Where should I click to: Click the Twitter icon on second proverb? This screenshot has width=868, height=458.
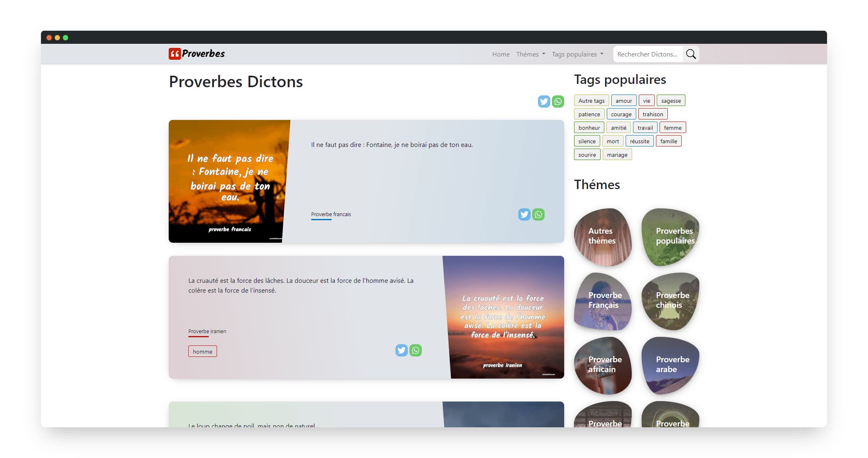(x=402, y=350)
